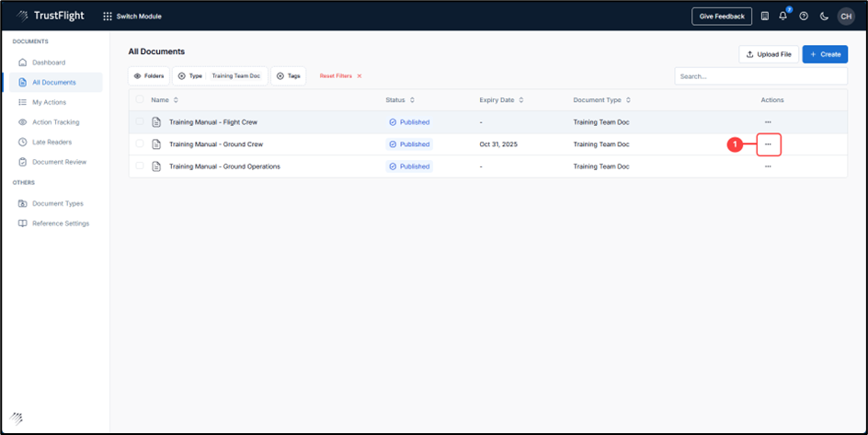Tick the Training Manual - Ground Operations checkbox
This screenshot has height=435, width=868.
click(x=140, y=166)
